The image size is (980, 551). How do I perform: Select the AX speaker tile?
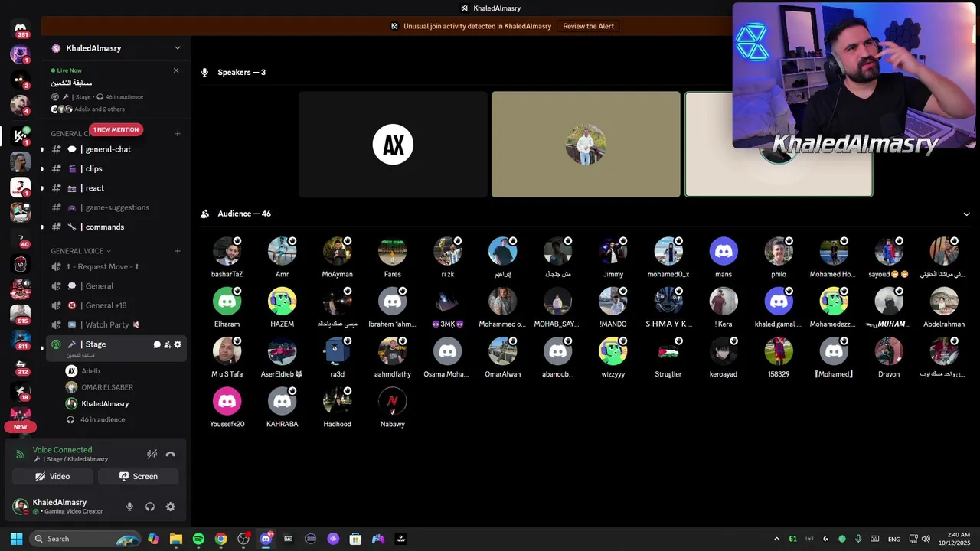393,145
